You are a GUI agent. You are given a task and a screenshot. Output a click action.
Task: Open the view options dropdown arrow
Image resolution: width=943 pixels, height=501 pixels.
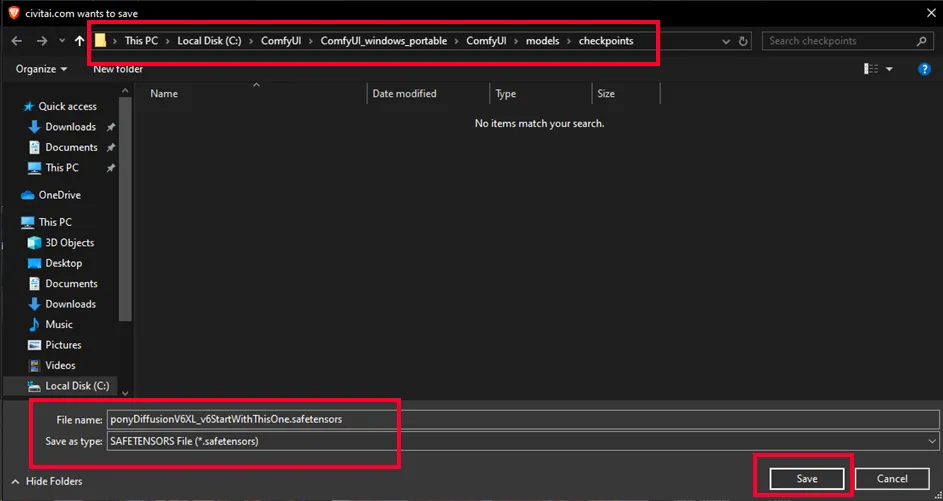point(889,69)
